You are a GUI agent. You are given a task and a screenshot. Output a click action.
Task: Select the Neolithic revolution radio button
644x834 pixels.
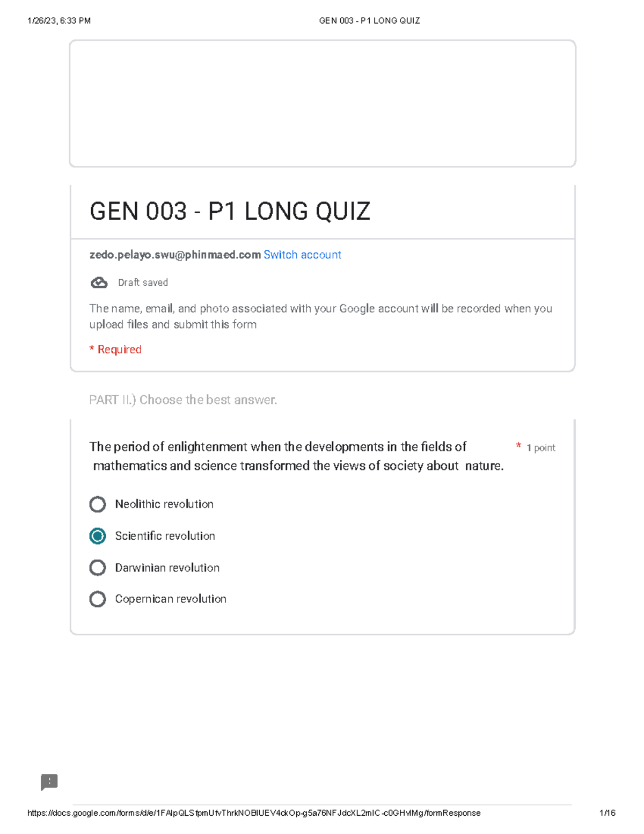click(97, 504)
